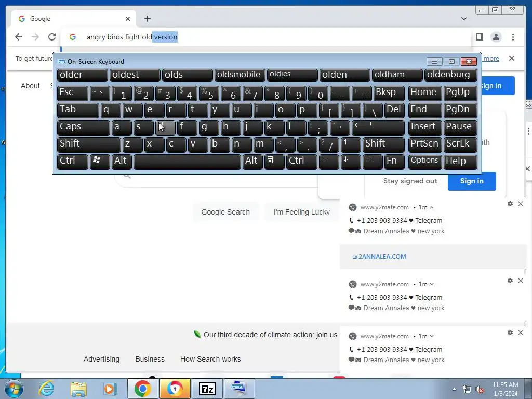Image resolution: width=532 pixels, height=399 pixels.
Task: Show hidden system tray icons
Action: coord(454,389)
